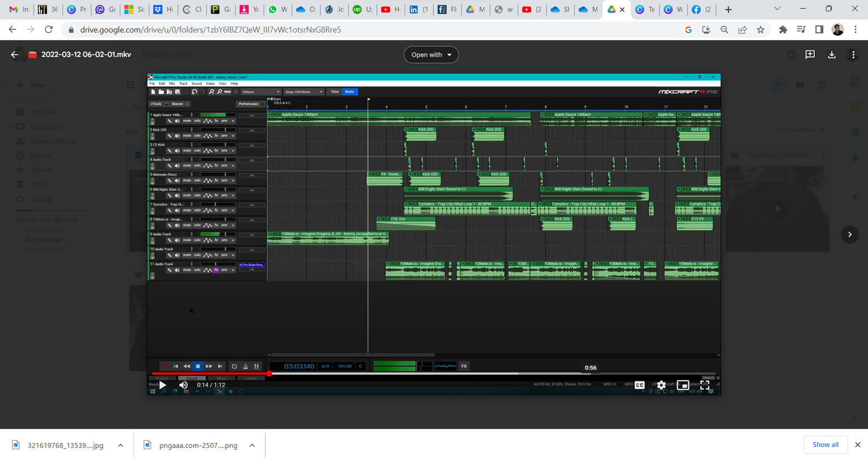Click the install app icon in address bar
This screenshot has width=868, height=461.
pyautogui.click(x=706, y=30)
